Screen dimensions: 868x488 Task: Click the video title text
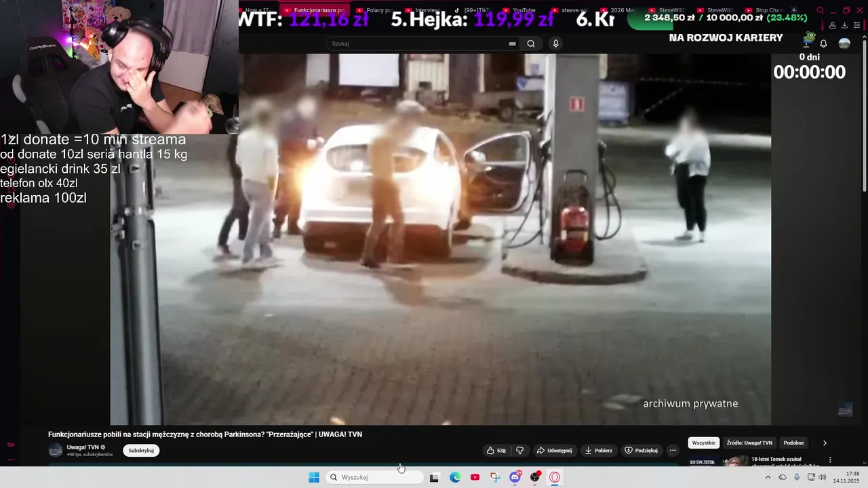tap(205, 434)
